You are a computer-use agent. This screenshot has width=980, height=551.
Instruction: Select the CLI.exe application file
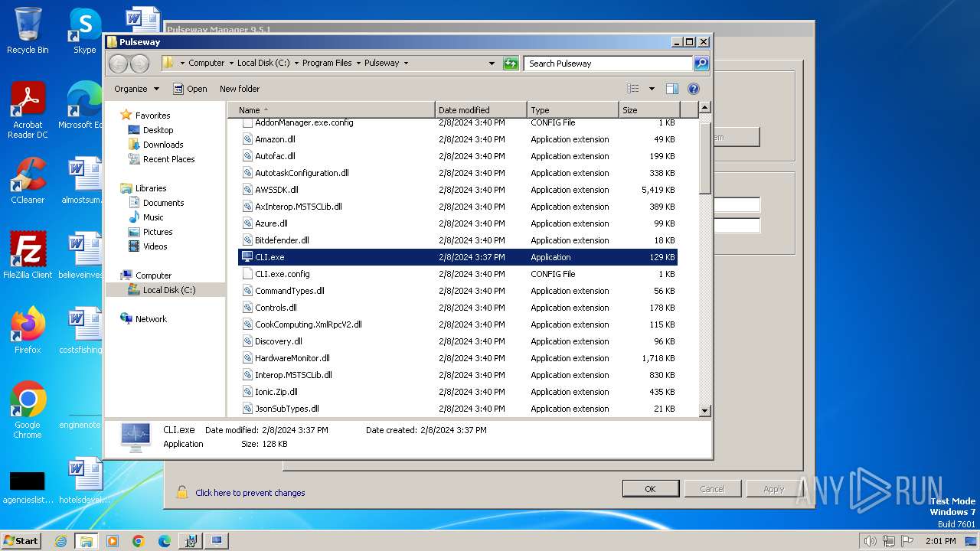[x=458, y=257]
